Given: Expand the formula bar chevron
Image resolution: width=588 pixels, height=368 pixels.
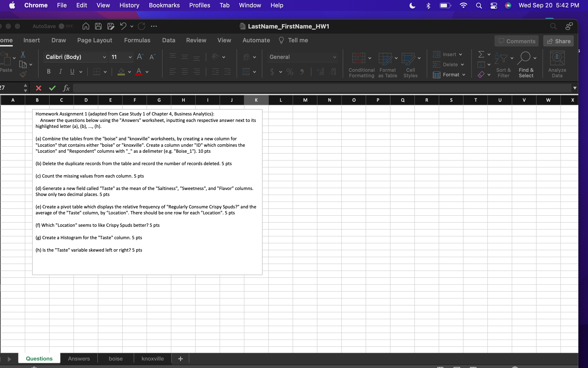Looking at the screenshot, I should (x=575, y=88).
